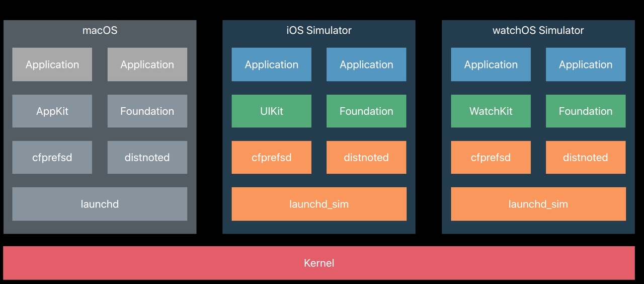Screen dimensions: 644x284
Task: Click the launchd box in macOS
Action: pos(100,204)
